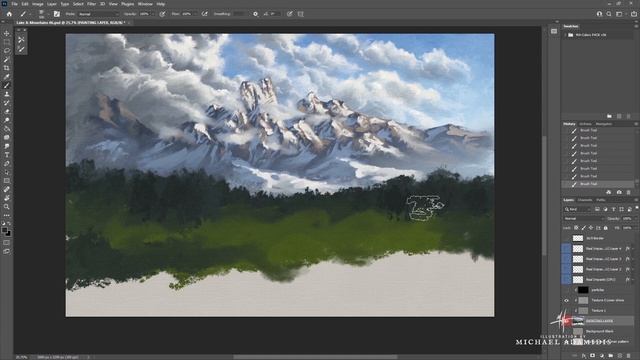Image resolution: width=640 pixels, height=360 pixels.
Task: Toggle lock transparent pixels
Action: [x=576, y=228]
